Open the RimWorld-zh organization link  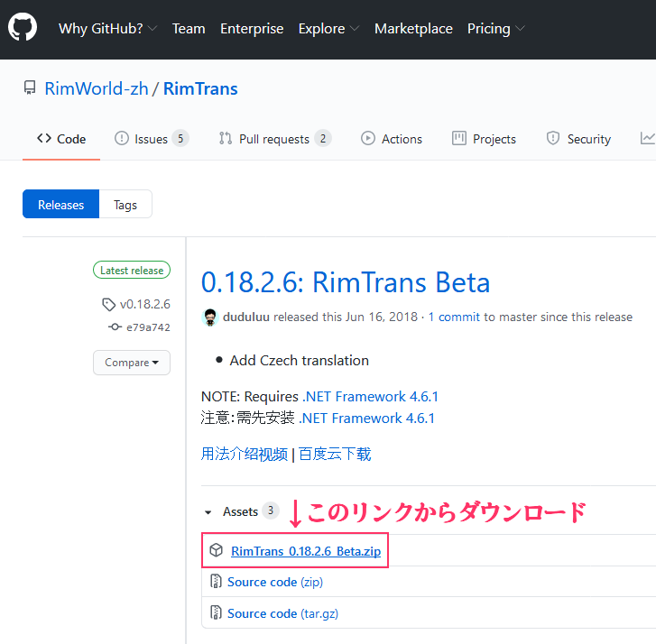[x=97, y=88]
